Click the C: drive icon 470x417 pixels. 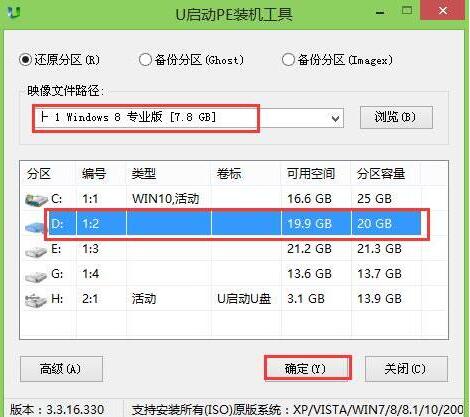[x=36, y=199]
